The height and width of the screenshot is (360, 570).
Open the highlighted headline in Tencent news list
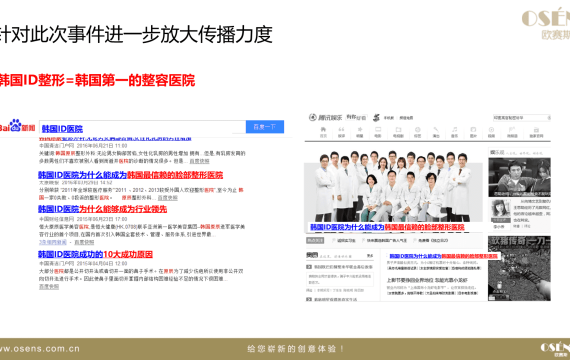(443, 256)
